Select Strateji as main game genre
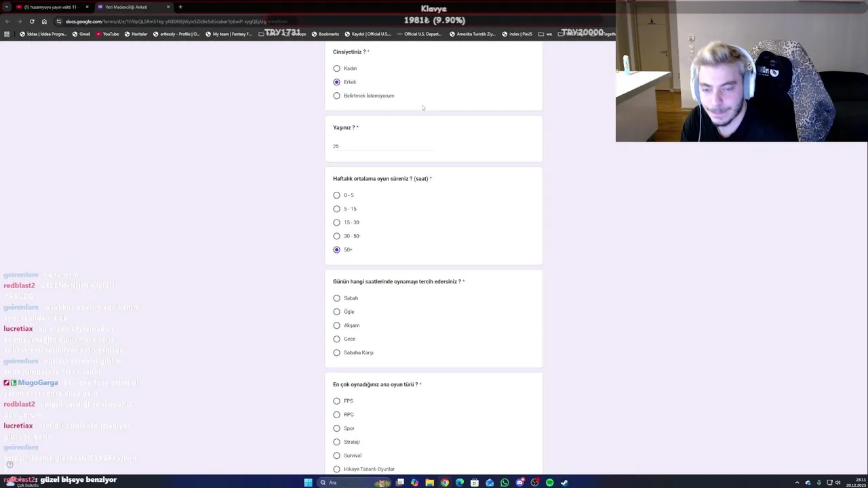This screenshot has height=488, width=868. [x=336, y=442]
